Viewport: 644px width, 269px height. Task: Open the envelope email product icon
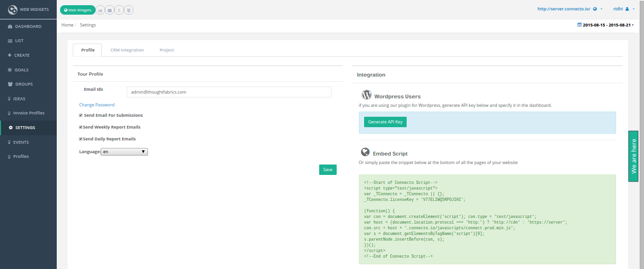tap(110, 9)
